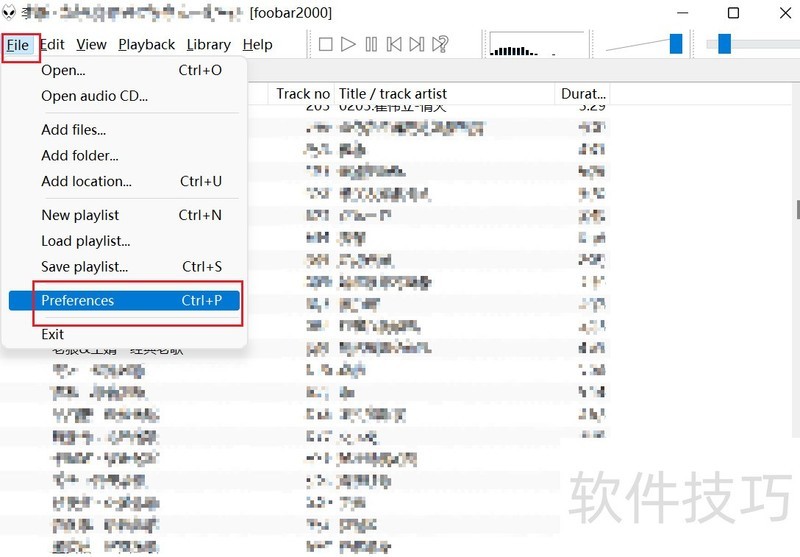
Task: Click the volume slider handle
Action: coord(676,44)
